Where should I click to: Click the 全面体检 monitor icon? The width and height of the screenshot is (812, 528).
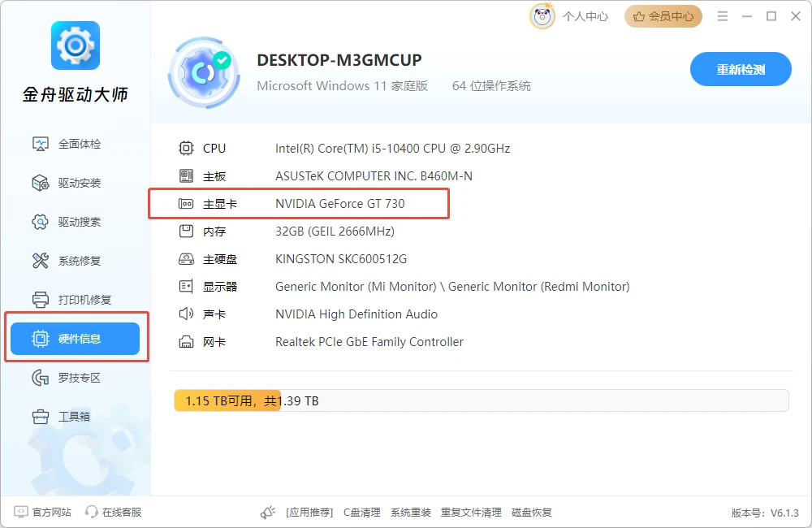41,144
